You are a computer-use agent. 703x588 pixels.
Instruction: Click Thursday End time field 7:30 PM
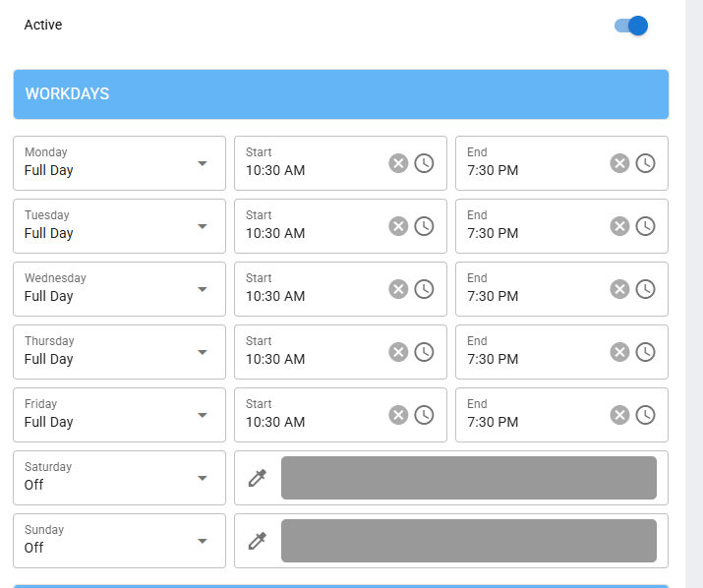(561, 352)
